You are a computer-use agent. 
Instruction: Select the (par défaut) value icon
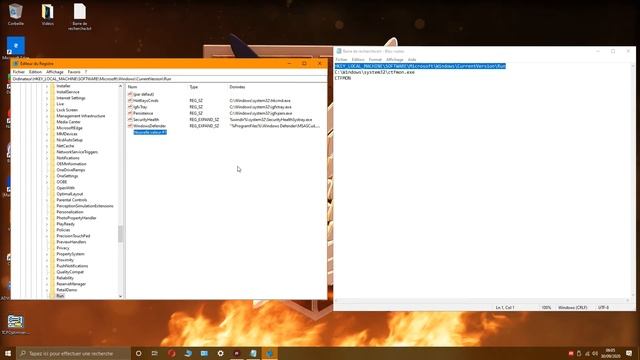[130, 94]
